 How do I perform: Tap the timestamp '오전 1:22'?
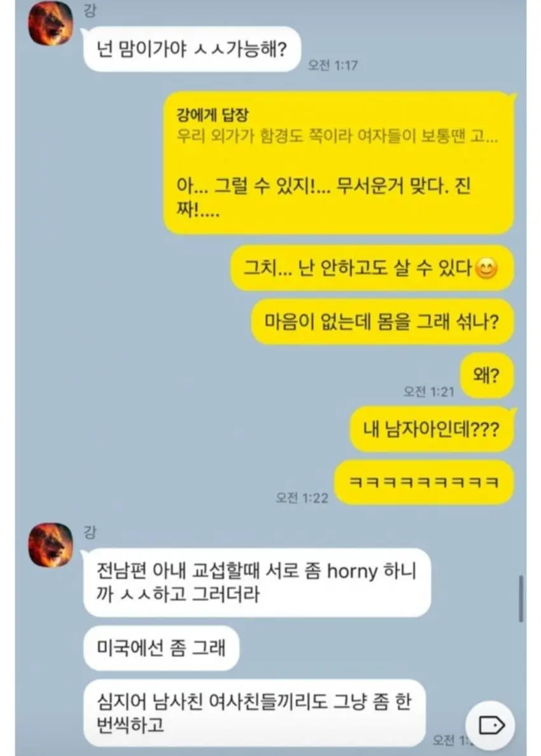click(x=302, y=497)
